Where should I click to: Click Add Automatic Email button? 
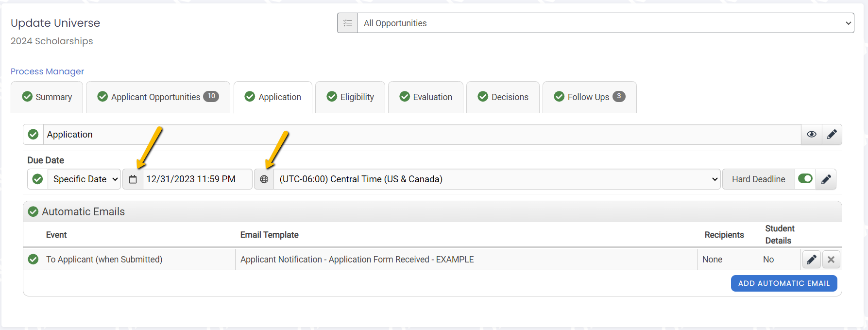(784, 283)
